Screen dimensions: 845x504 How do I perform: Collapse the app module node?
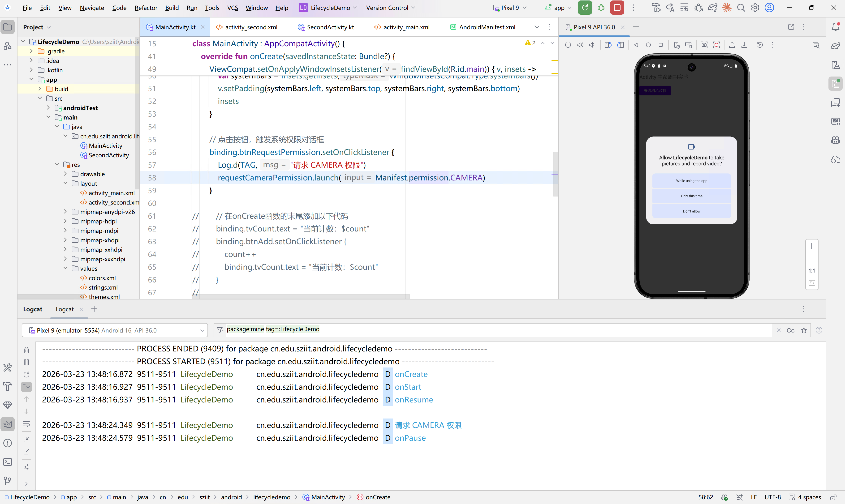tap(31, 79)
